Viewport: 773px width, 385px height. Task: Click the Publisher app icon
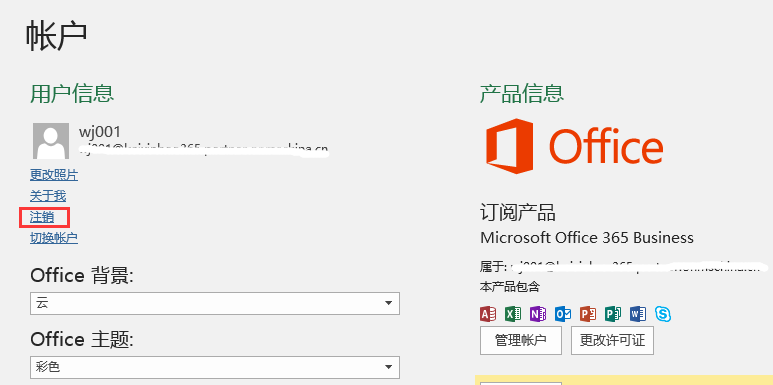(x=613, y=314)
